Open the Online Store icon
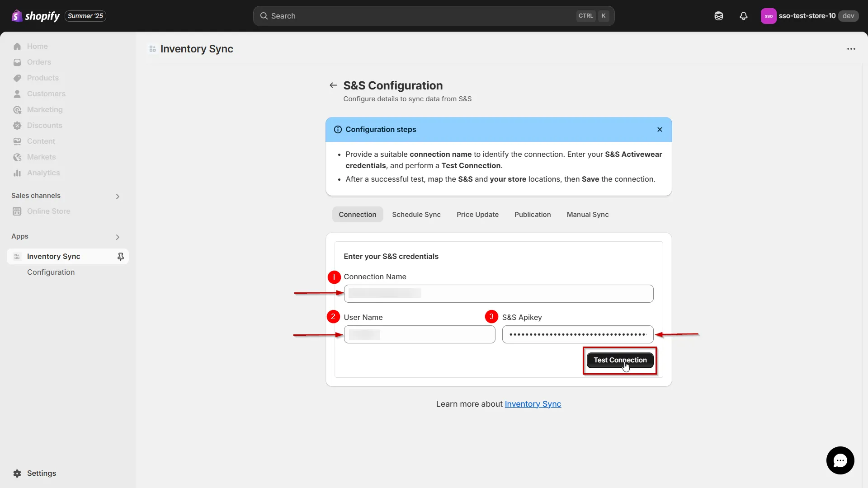The image size is (868, 488). tap(17, 211)
